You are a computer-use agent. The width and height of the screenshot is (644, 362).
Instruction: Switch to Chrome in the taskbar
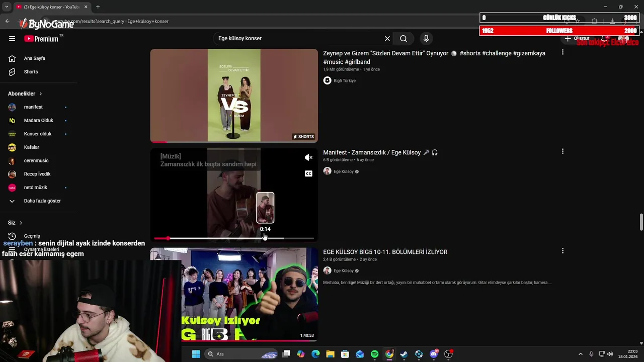[x=389, y=354]
